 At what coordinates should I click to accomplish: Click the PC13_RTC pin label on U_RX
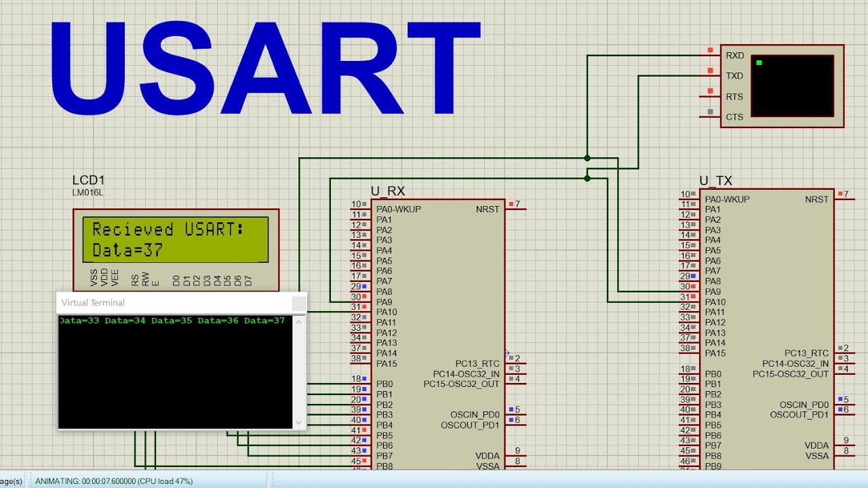pyautogui.click(x=477, y=364)
